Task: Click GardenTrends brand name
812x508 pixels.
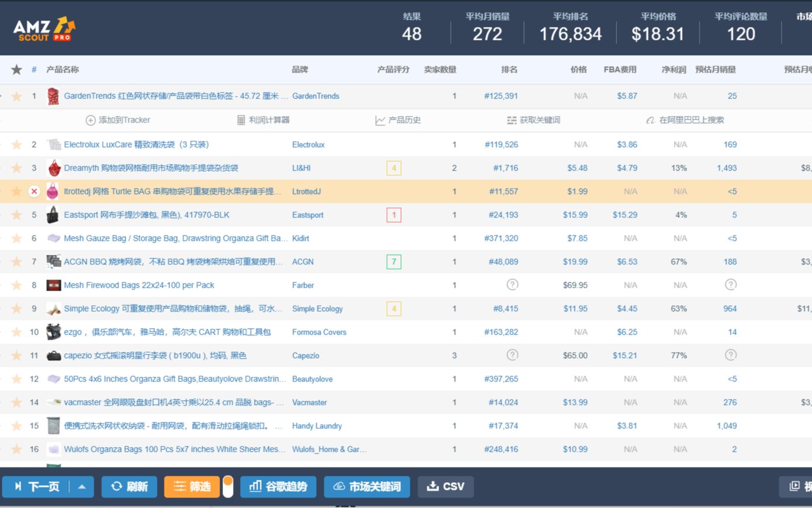Action: [x=316, y=96]
